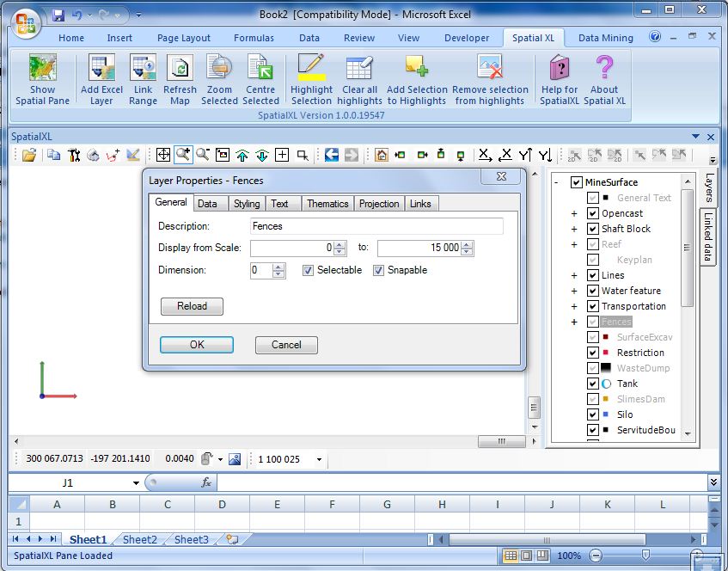Collapse the MineSurface tree node

pyautogui.click(x=558, y=182)
